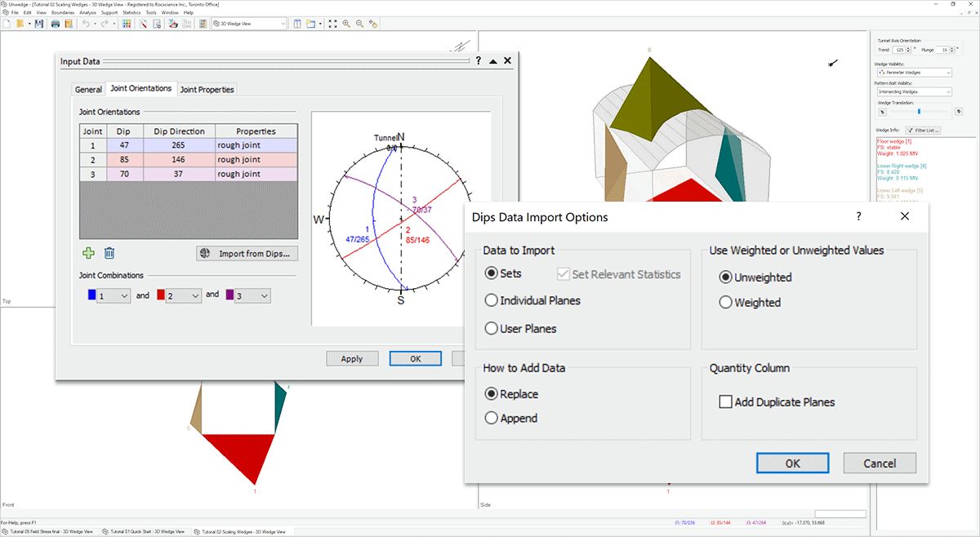Click the Import from Dips button
This screenshot has width=980, height=537.
coord(247,254)
